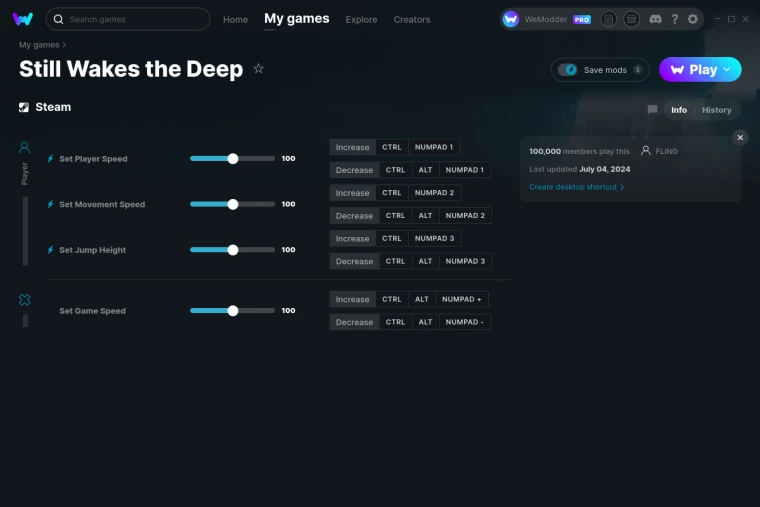The width and height of the screenshot is (760, 507).
Task: Open the help question mark icon
Action: [674, 19]
